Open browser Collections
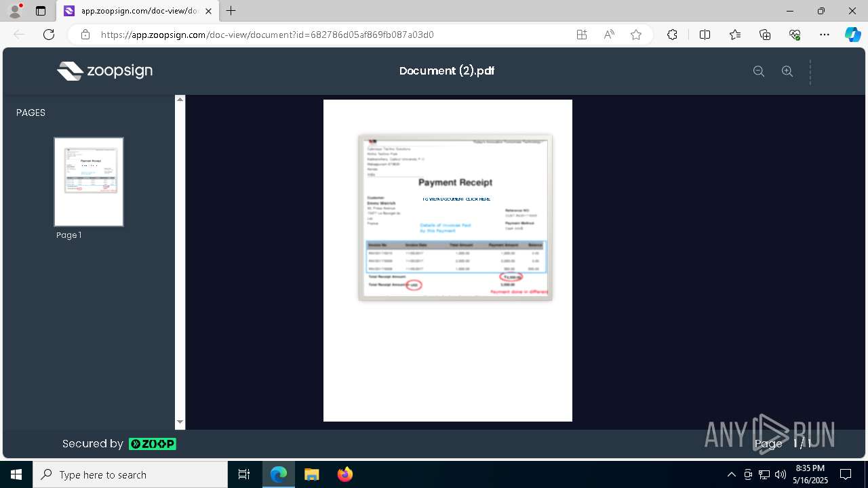The image size is (868, 488). 765,35
